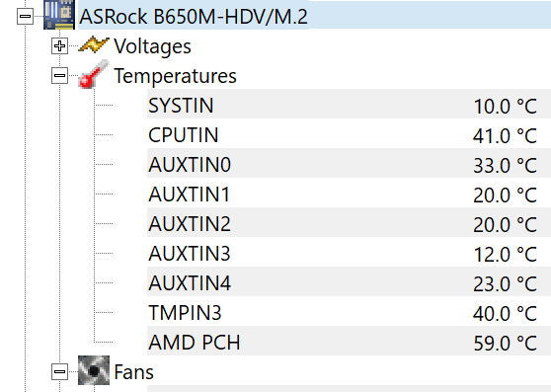The image size is (551, 392).
Task: Select the TMPIN3 sensor row
Action: (349, 312)
